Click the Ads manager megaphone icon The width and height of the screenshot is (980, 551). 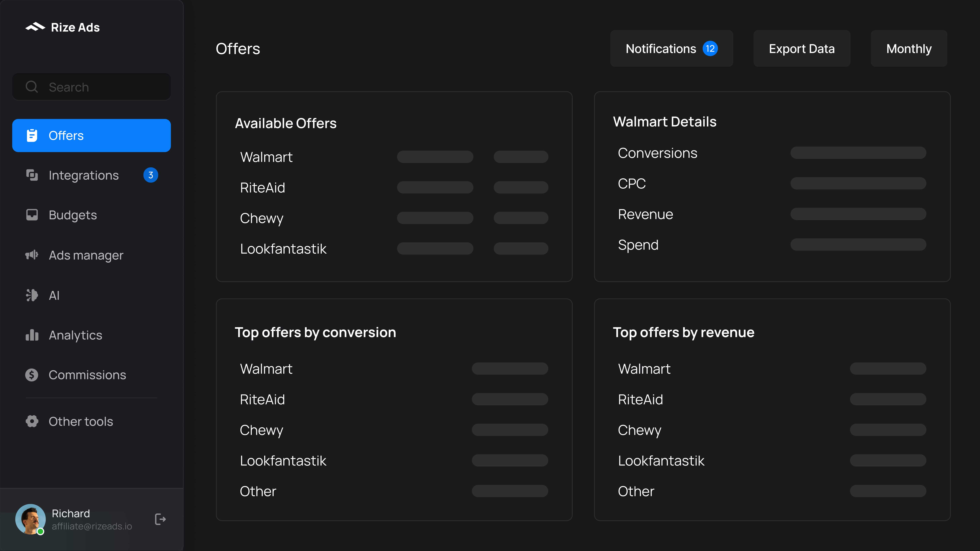point(32,255)
